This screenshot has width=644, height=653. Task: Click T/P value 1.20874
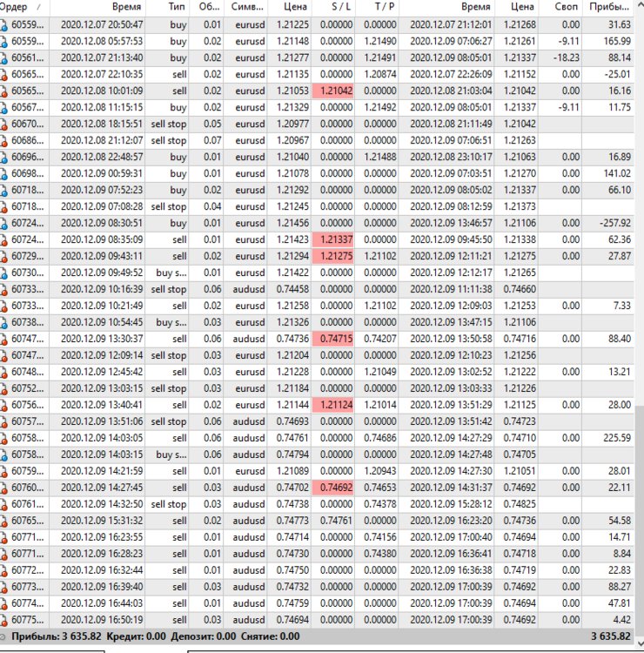coord(380,75)
